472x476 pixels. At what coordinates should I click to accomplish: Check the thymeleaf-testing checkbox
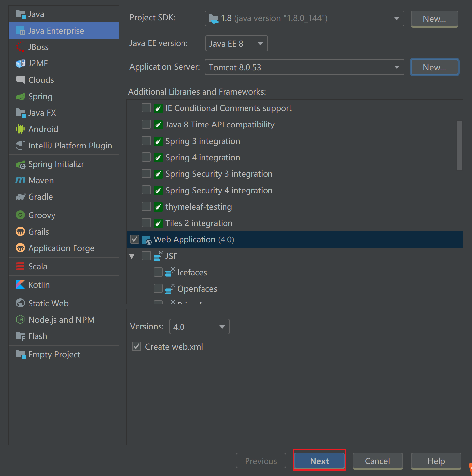click(x=146, y=206)
